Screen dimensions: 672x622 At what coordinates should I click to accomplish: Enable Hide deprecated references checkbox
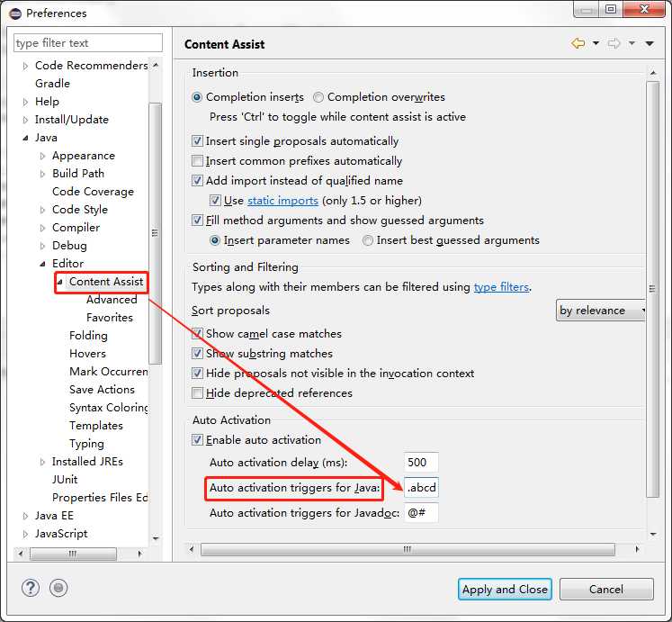point(197,392)
